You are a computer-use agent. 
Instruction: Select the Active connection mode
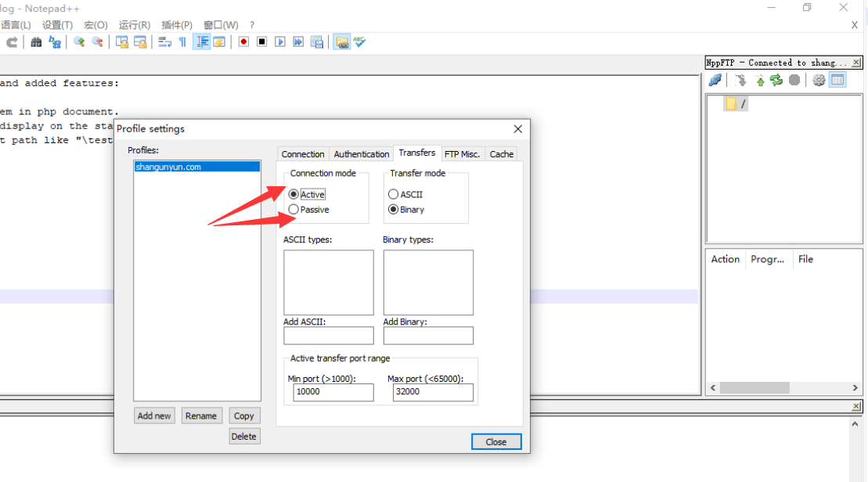294,194
